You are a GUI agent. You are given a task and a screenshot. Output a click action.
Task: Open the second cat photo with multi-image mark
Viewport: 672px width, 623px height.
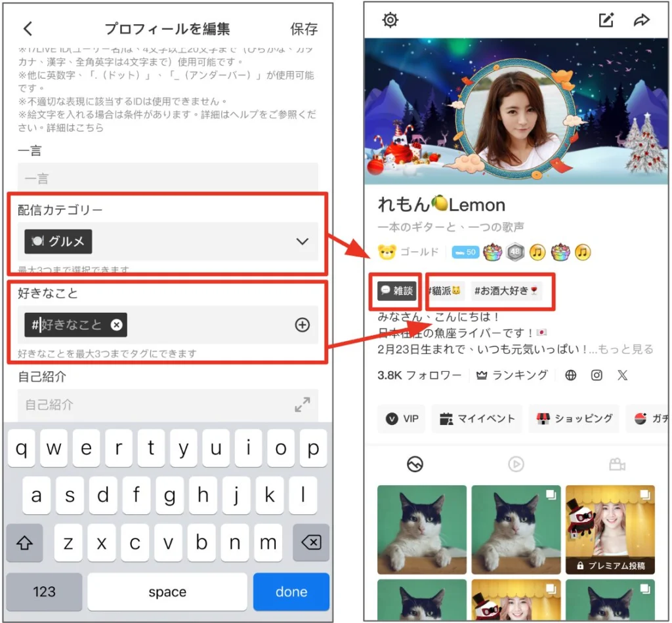point(516,530)
